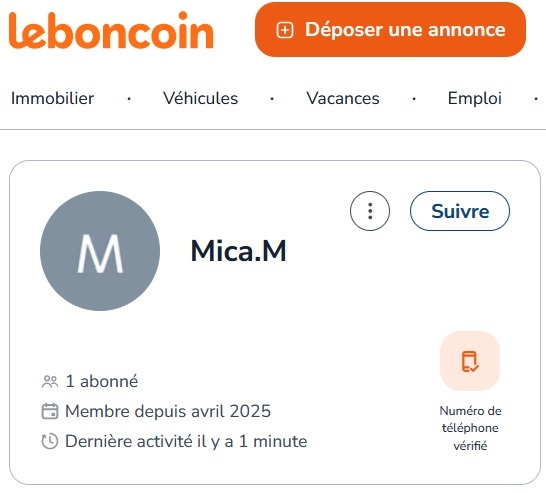Click the leboncoin logo
This screenshot has height=493, width=546.
pyautogui.click(x=111, y=30)
